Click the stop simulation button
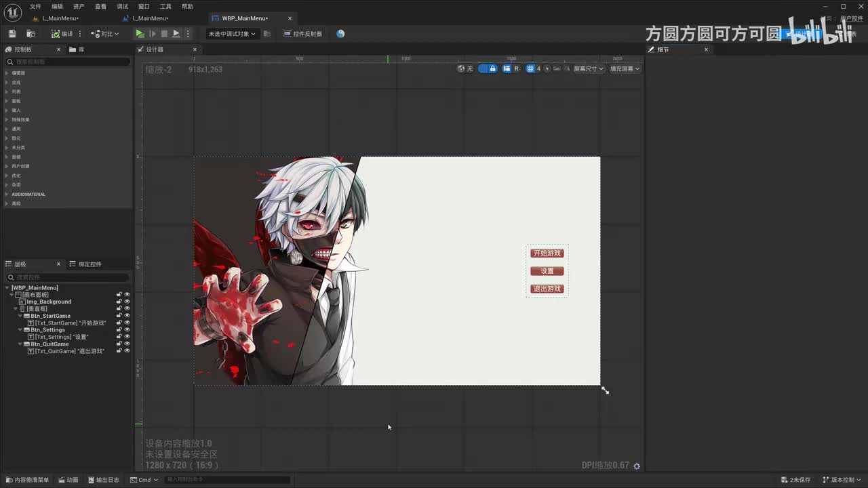This screenshot has width=868, height=488. pyautogui.click(x=164, y=33)
